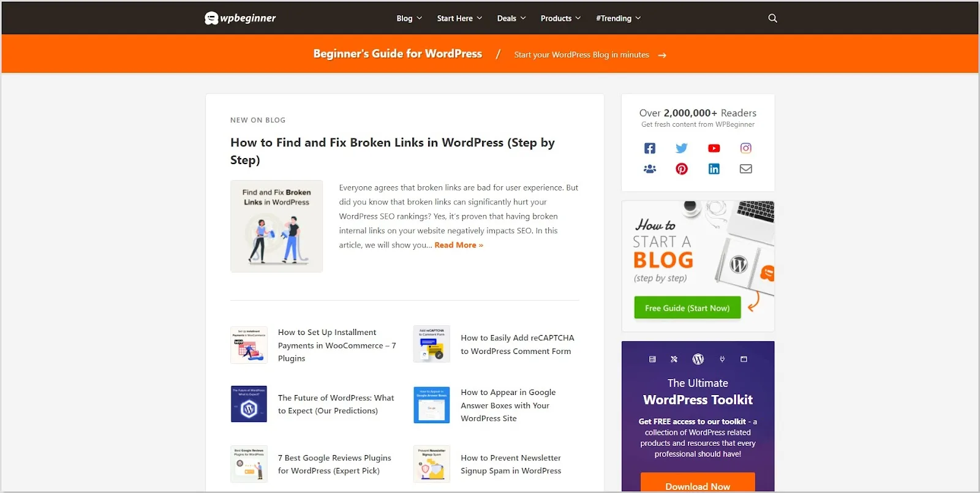
Task: Open Prevent Newsletter Signup Spam thumbnail
Action: [x=432, y=464]
